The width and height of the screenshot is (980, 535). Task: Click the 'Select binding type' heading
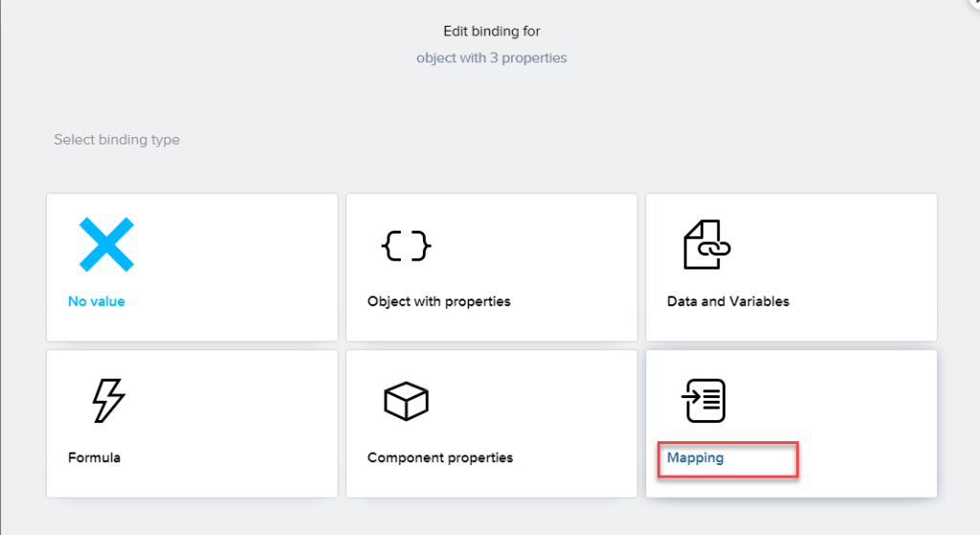point(117,140)
